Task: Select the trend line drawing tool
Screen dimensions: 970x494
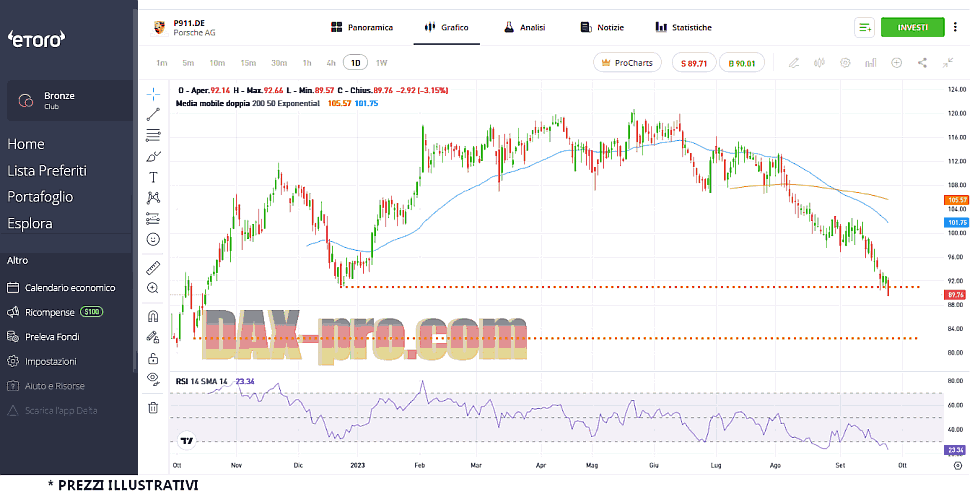Action: 153,114
